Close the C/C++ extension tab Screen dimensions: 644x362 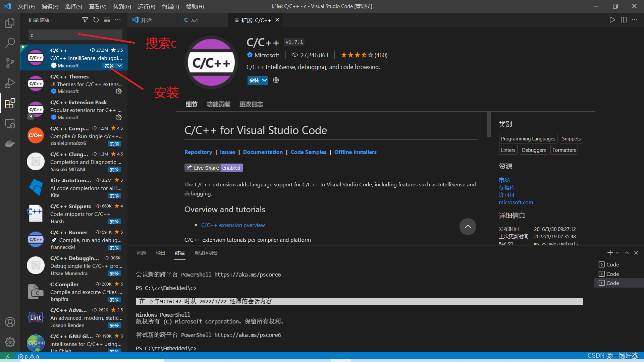277,20
